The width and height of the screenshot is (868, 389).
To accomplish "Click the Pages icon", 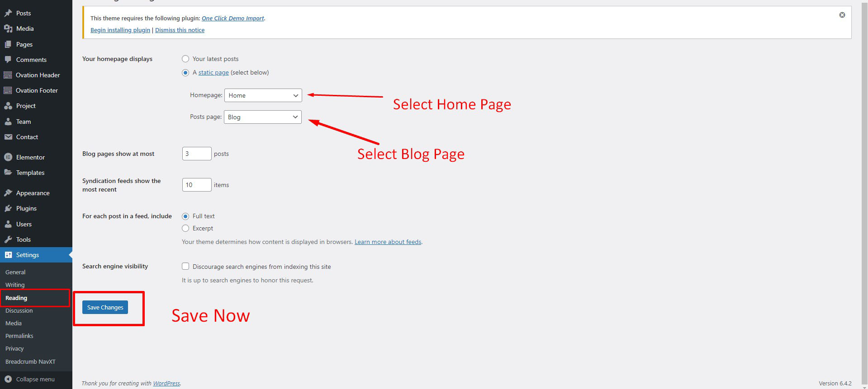I will click(8, 44).
